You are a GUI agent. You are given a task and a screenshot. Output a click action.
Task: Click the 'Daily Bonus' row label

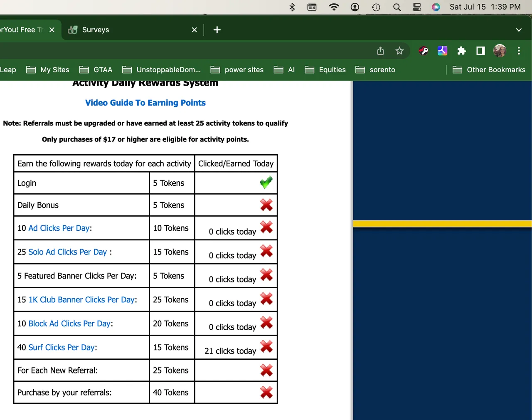(38, 205)
